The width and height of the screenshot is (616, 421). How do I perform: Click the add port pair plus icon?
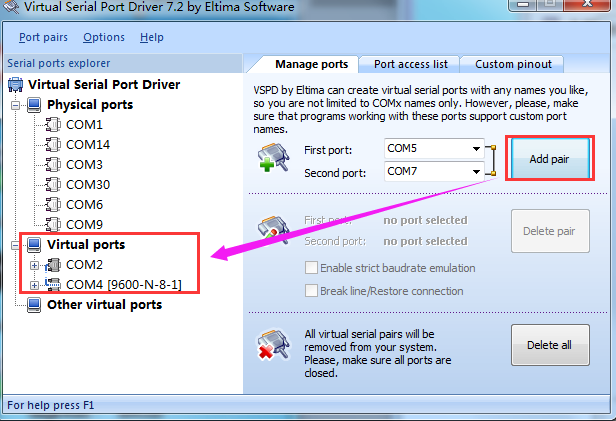pos(273,158)
